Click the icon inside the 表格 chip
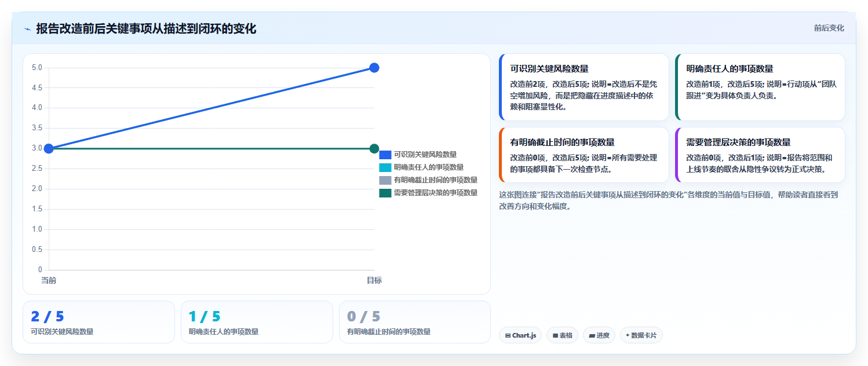Viewport: 868px width, 366px height. click(555, 335)
